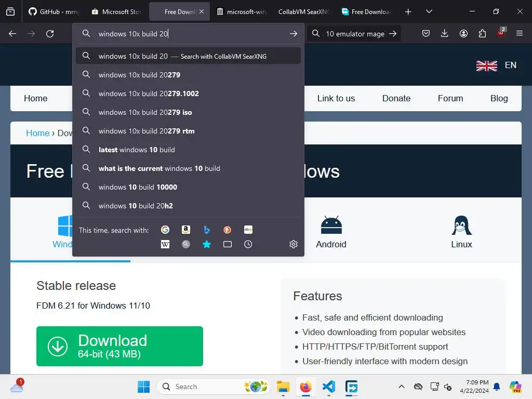Download FDM 64-bit (43 MB)
This screenshot has height=399, width=532.
pos(120,346)
